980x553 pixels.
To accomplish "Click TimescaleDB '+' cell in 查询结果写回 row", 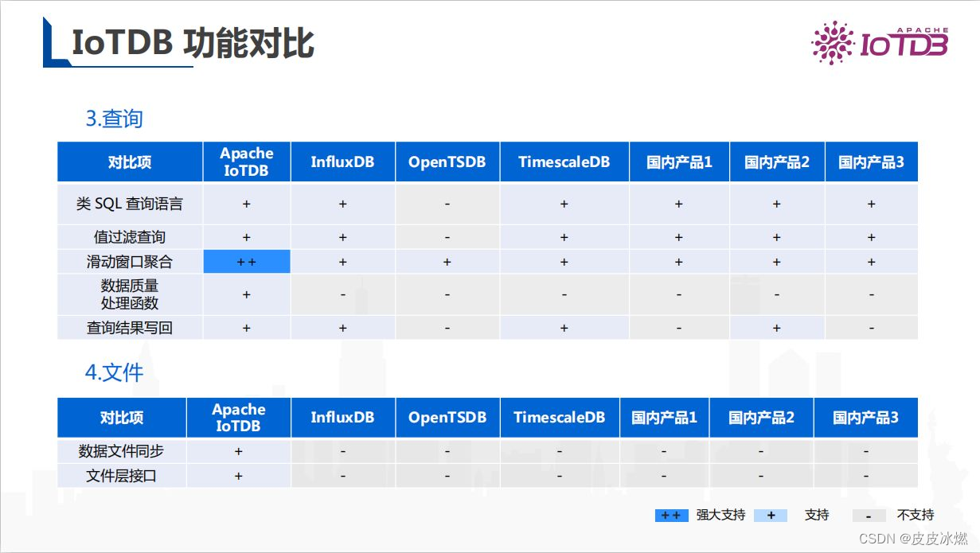I will pyautogui.click(x=564, y=328).
